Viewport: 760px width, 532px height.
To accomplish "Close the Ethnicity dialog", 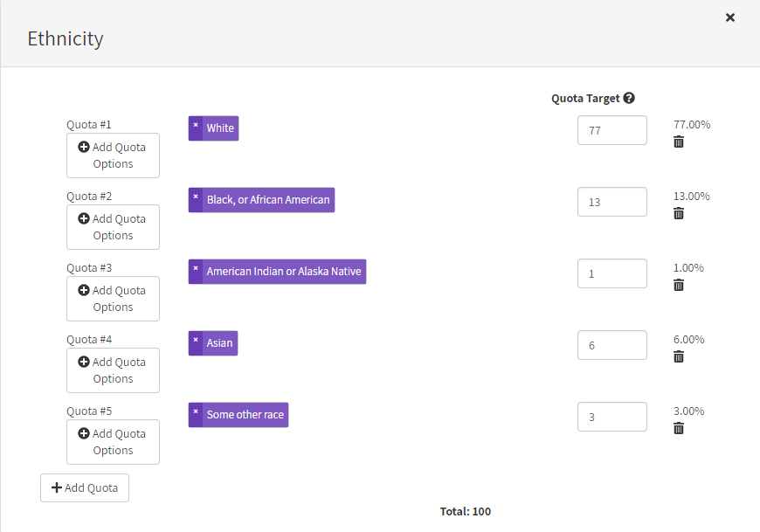I will [x=730, y=17].
